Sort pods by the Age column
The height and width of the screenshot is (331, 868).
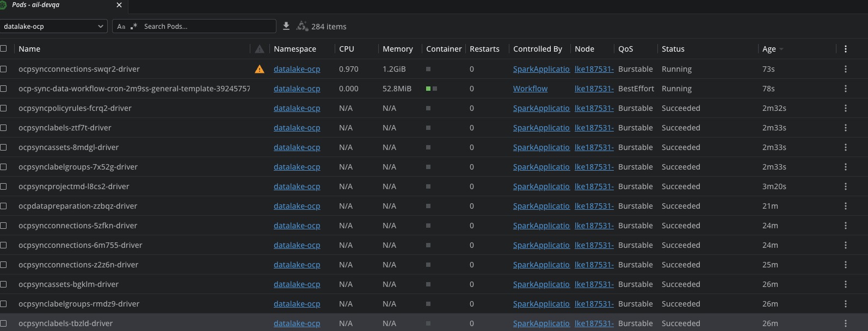(769, 49)
